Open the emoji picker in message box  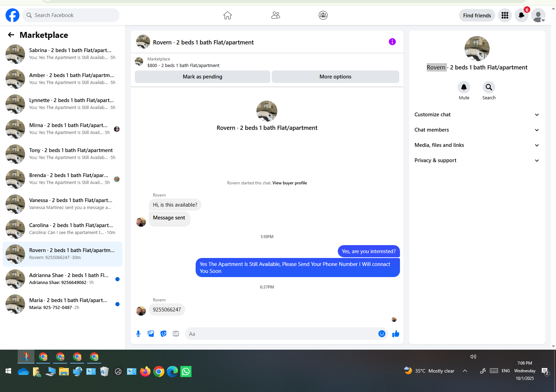point(382,334)
